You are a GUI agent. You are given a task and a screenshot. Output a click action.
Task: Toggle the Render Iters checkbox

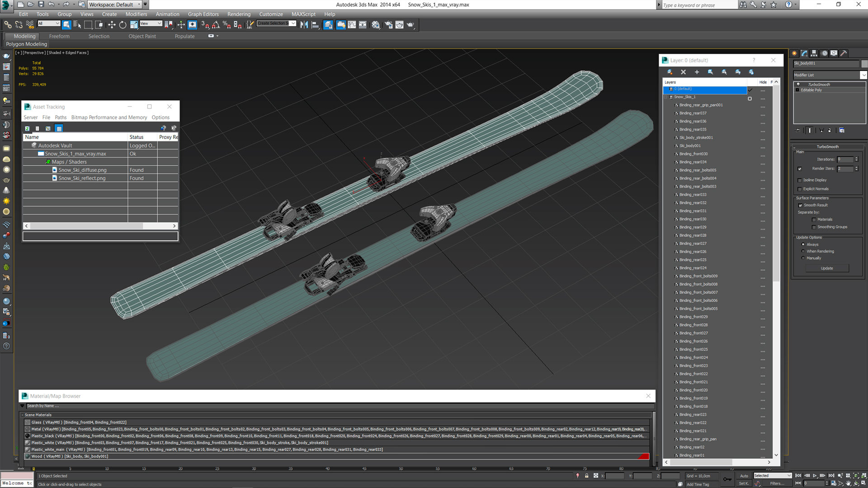[x=800, y=169]
